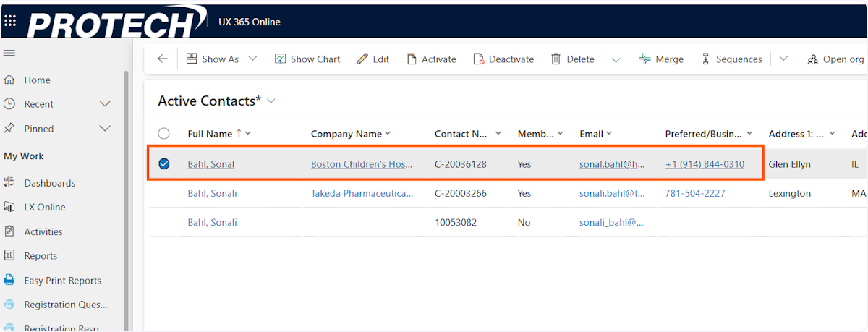The width and height of the screenshot is (868, 332).
Task: Expand the Recent section chevron
Action: (x=105, y=104)
